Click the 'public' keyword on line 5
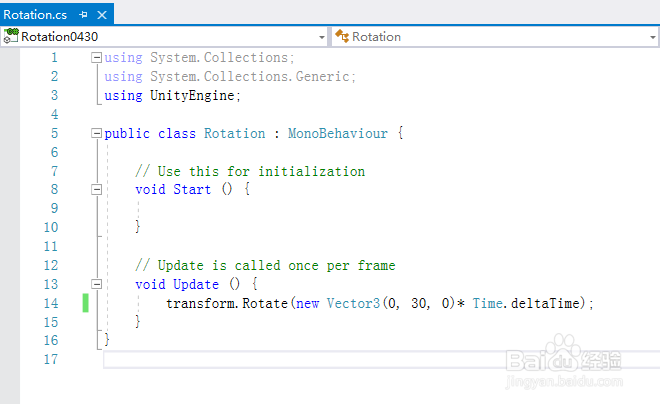Viewport: 660px width, 404px height. pyautogui.click(x=127, y=133)
